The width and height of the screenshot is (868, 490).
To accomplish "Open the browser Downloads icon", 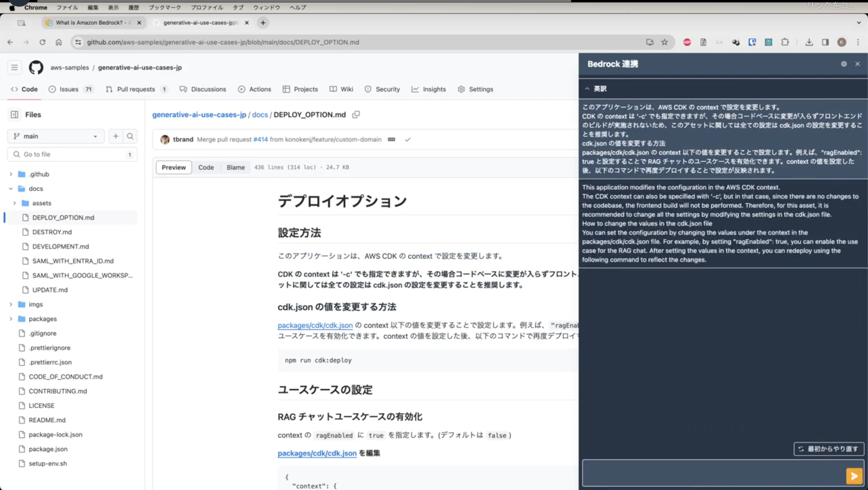I will click(809, 42).
